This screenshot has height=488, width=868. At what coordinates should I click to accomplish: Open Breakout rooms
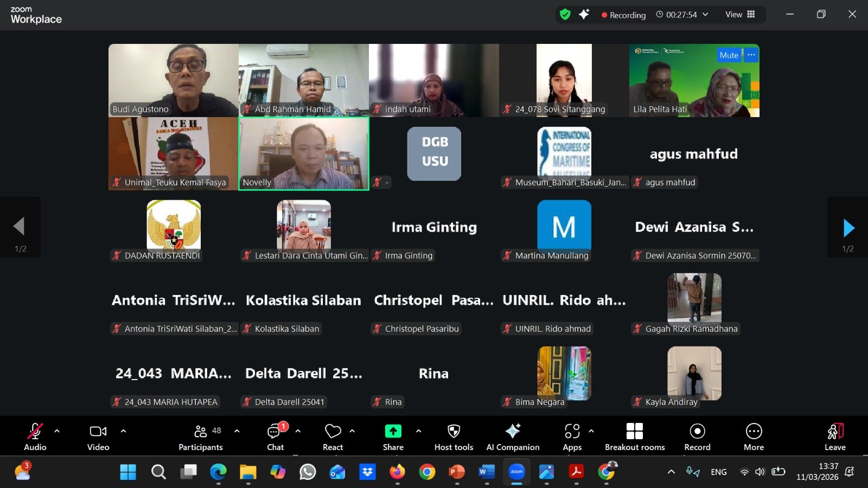634,436
